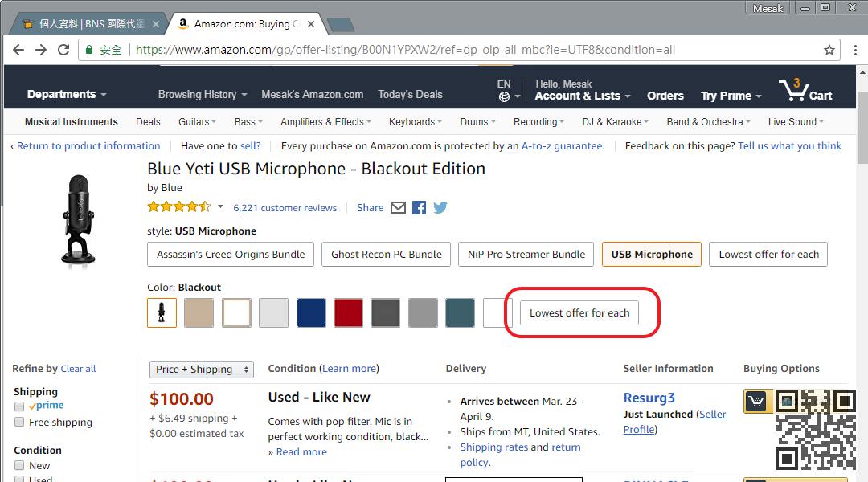This screenshot has width=868, height=482.
Task: Click the browser reload icon
Action: coord(63,50)
